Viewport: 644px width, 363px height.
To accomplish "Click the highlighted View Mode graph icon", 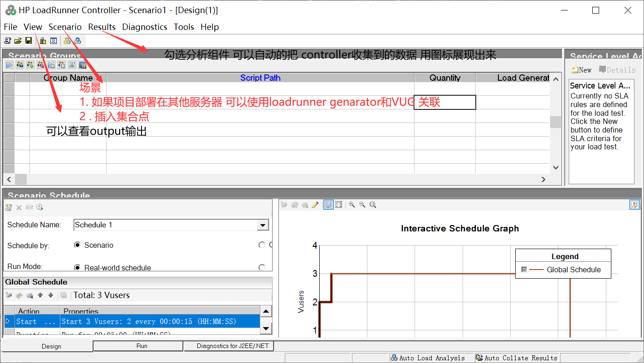I will pos(328,205).
